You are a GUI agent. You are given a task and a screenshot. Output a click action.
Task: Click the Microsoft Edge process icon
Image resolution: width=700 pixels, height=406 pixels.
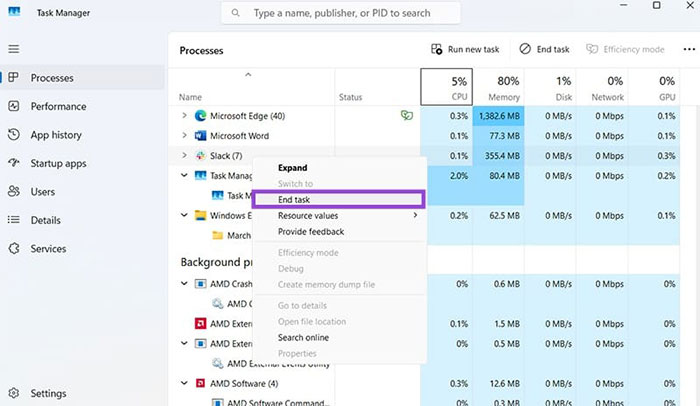coord(200,116)
